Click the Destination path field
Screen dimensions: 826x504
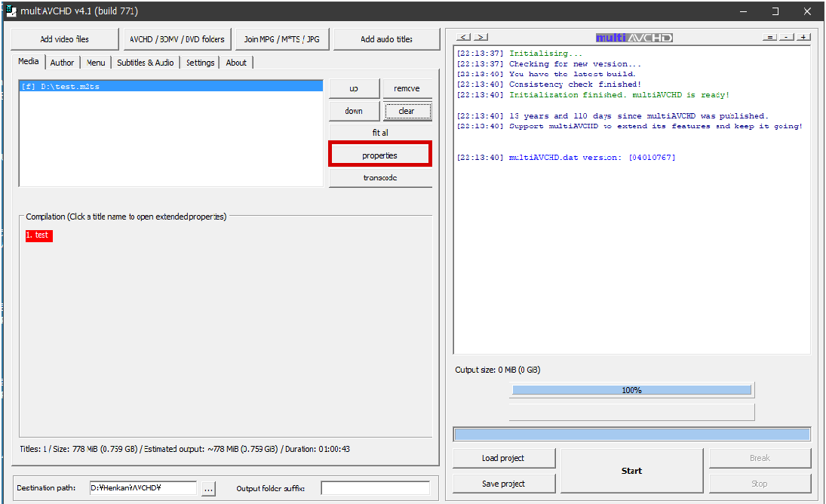coord(143,488)
